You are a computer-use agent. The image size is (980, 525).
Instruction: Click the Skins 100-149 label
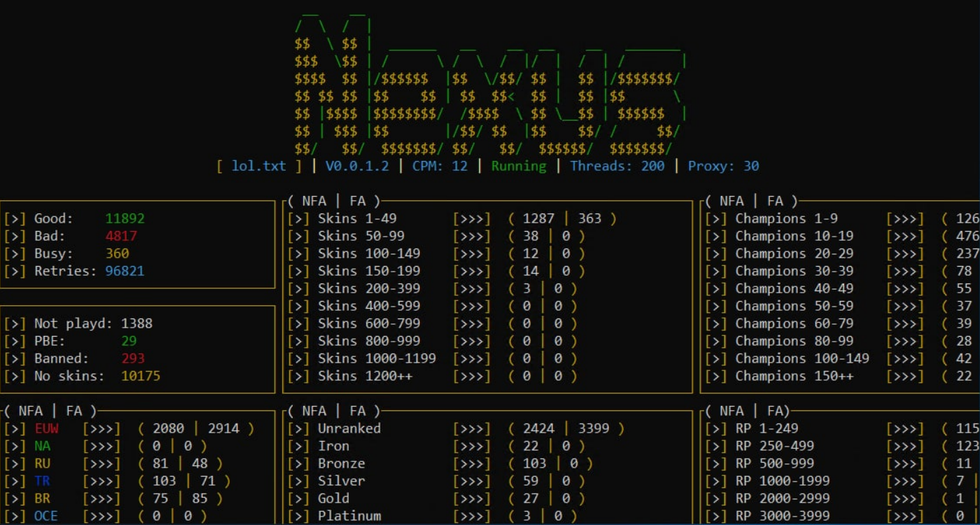click(x=369, y=253)
